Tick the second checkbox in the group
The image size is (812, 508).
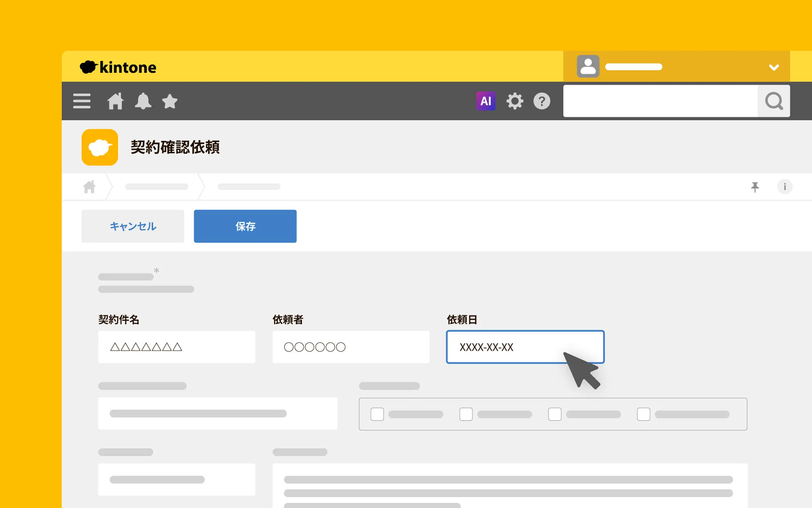point(466,414)
